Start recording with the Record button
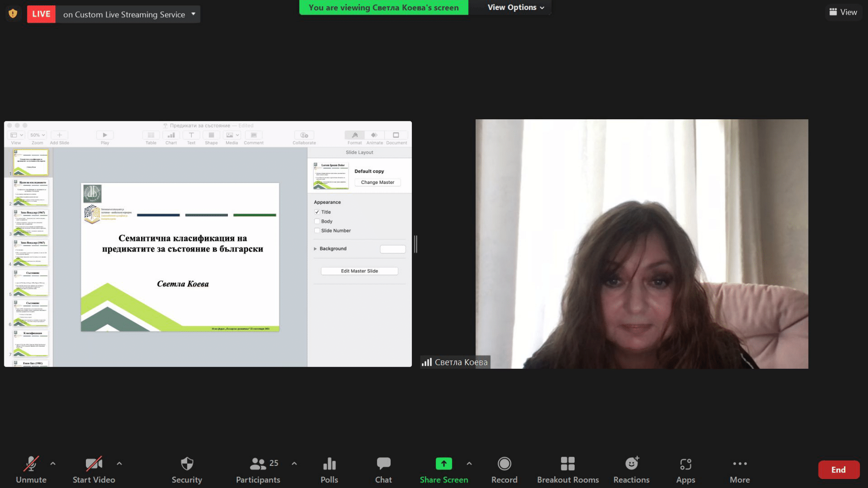This screenshot has width=868, height=488. point(504,464)
